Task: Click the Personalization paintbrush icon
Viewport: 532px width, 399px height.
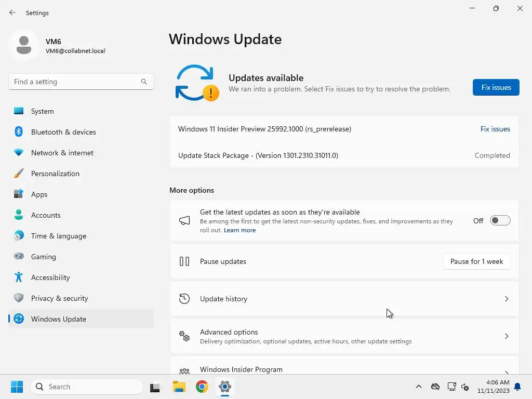Action: click(19, 173)
